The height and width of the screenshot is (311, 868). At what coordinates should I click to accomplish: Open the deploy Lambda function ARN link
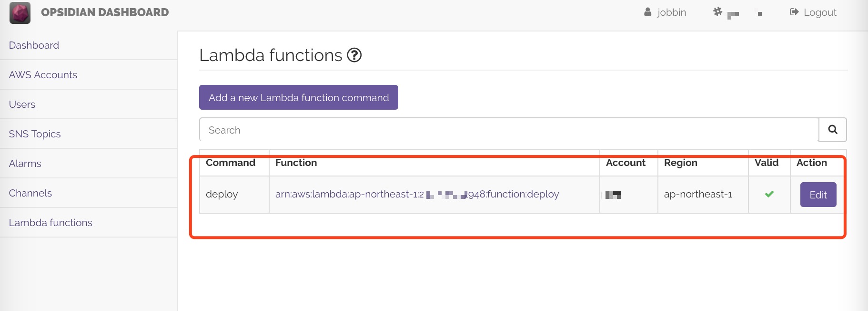(x=417, y=194)
